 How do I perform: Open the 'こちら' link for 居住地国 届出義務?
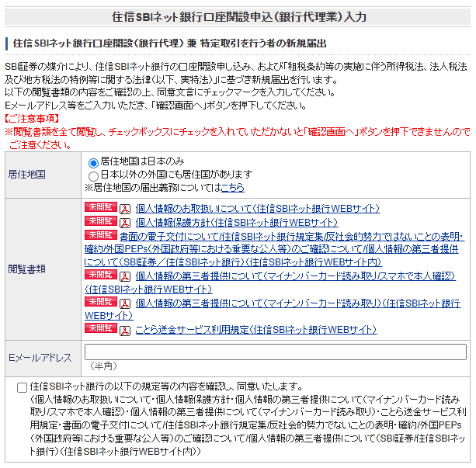pos(232,188)
